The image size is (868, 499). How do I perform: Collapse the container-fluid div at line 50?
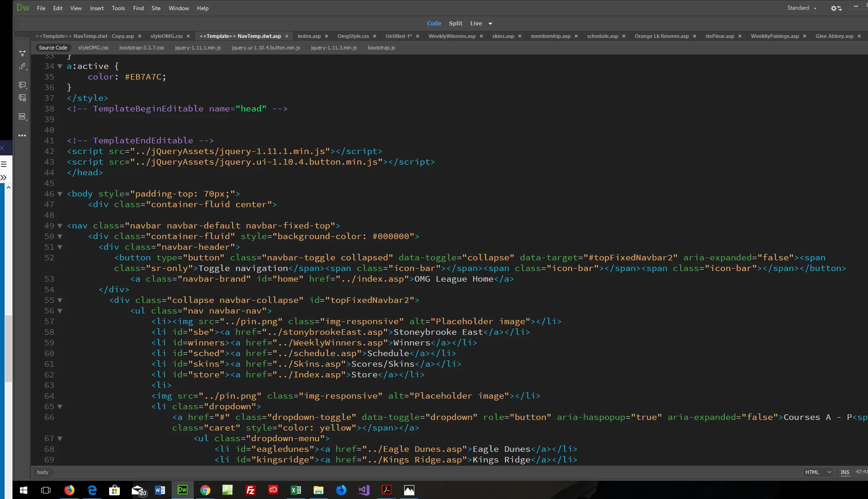(60, 237)
